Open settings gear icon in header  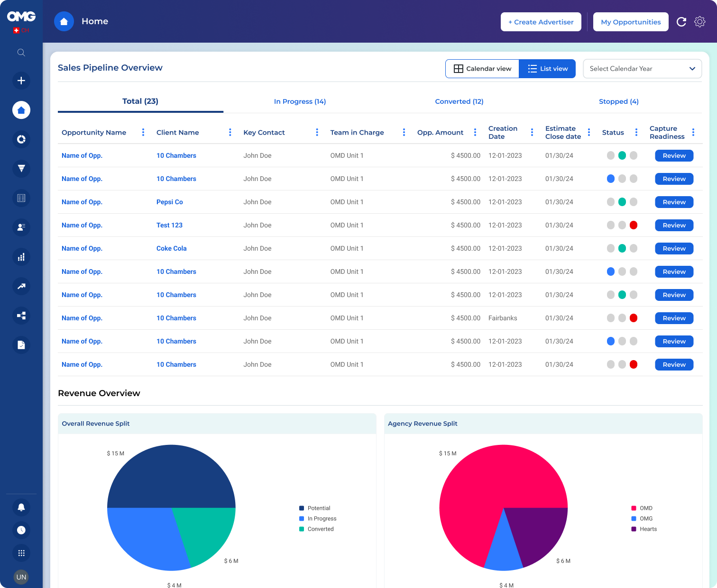point(699,22)
